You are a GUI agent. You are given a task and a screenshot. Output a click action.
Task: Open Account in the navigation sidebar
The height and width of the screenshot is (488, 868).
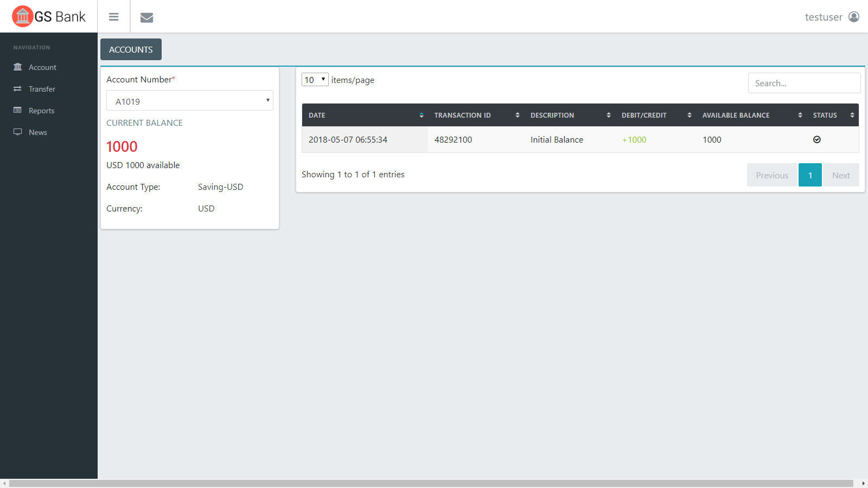click(x=42, y=67)
